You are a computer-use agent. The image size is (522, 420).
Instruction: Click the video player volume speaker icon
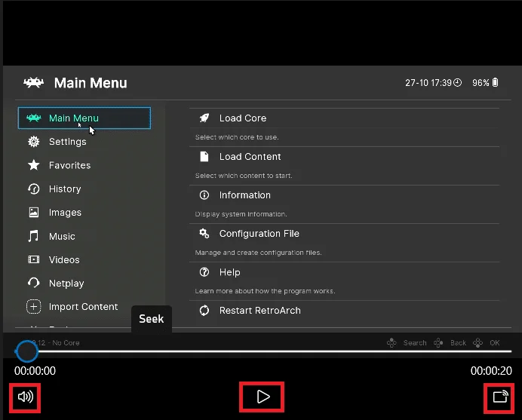[x=26, y=397]
